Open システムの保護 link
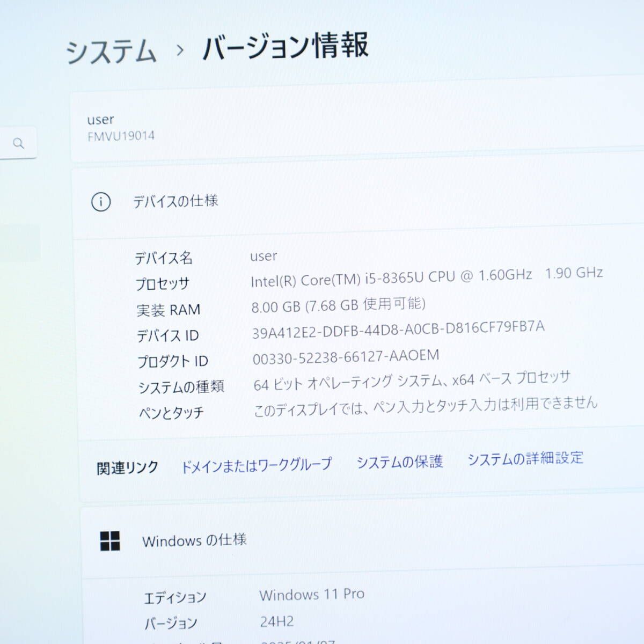This screenshot has height=644, width=644. tap(400, 462)
